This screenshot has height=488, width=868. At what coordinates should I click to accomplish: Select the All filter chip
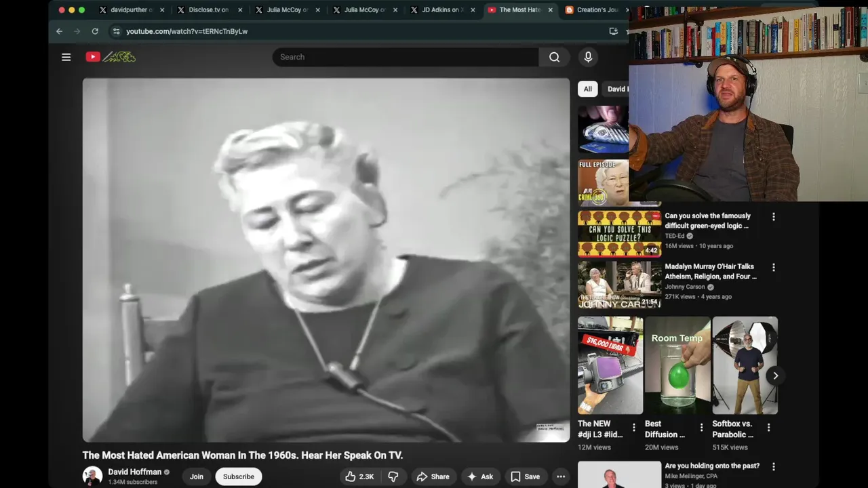[x=588, y=89]
